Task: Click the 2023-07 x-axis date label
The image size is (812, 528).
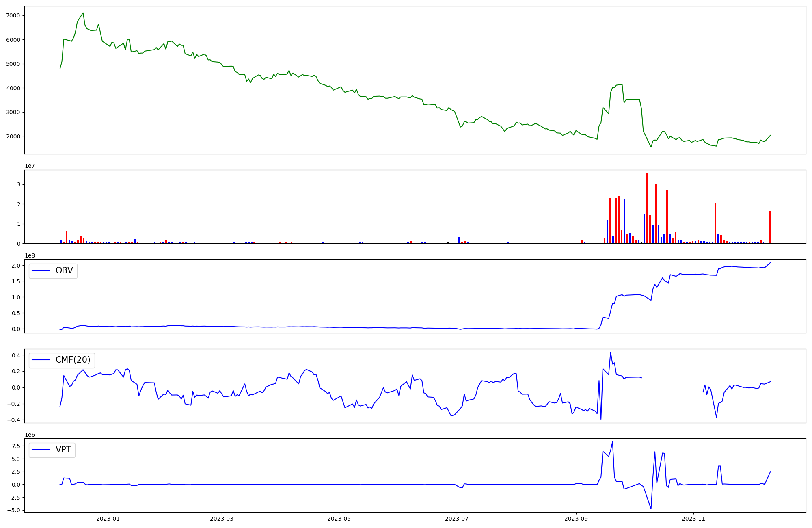Action: (x=457, y=519)
